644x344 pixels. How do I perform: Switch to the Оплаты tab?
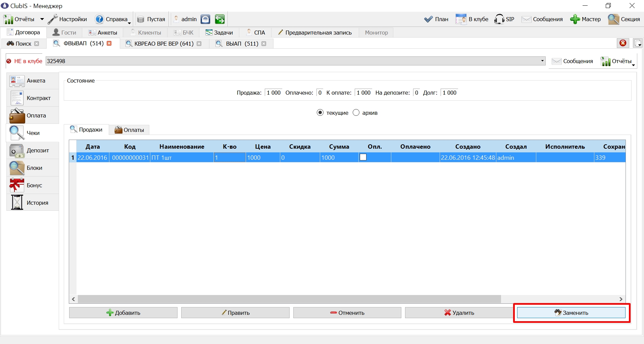pyautogui.click(x=129, y=130)
